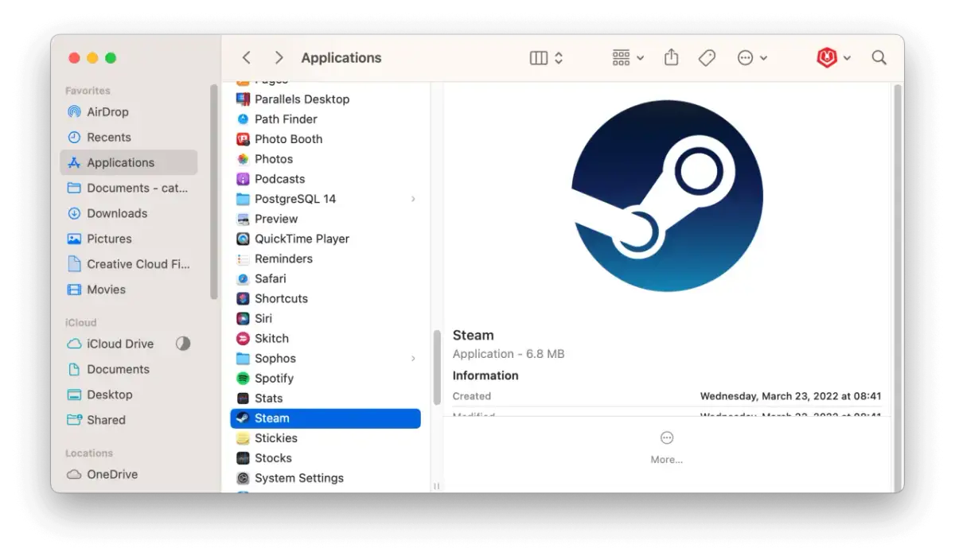Open the Sophos toolbar dropdown chevron
This screenshot has width=955, height=560.
tap(846, 57)
